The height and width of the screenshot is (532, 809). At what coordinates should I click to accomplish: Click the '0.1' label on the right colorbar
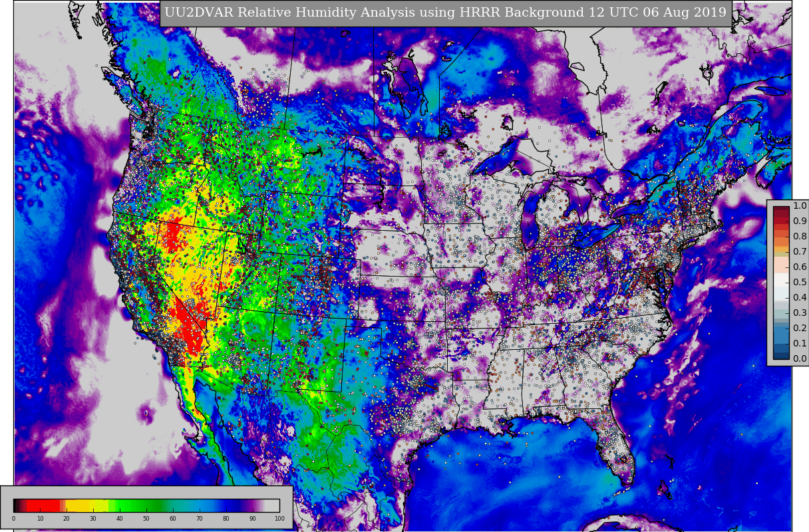800,343
